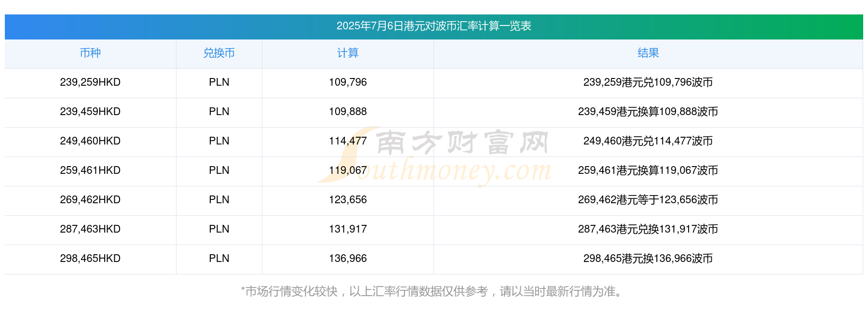
Task: Click PLN in the 259,461HKD row
Action: [219, 170]
